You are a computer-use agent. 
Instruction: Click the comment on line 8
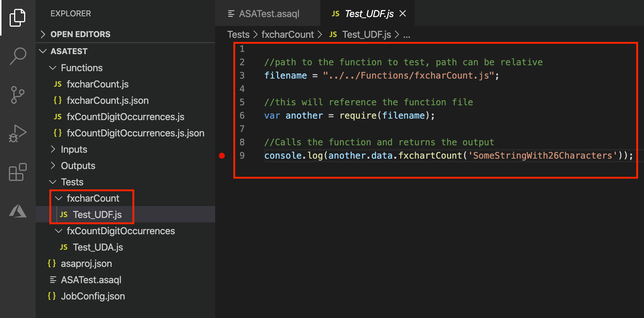click(x=379, y=142)
